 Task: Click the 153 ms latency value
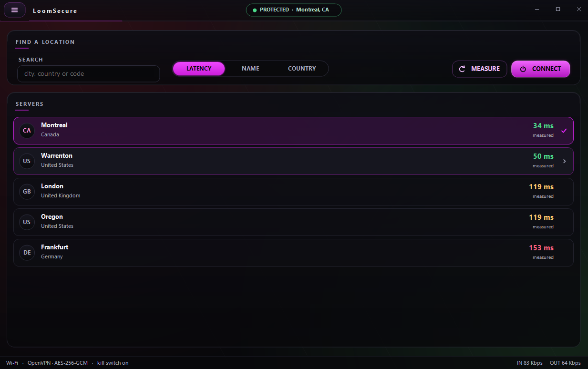[541, 248]
